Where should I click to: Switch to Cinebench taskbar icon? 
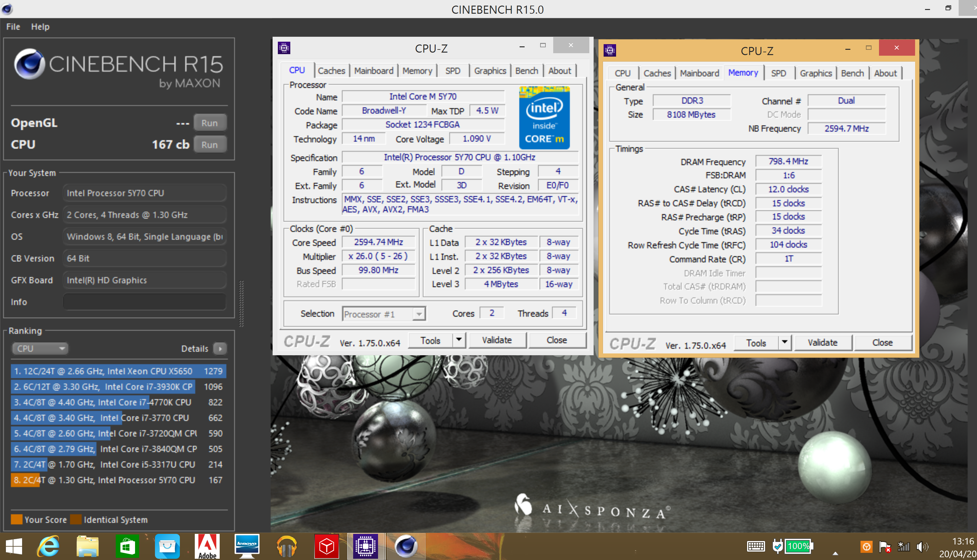coord(406,546)
